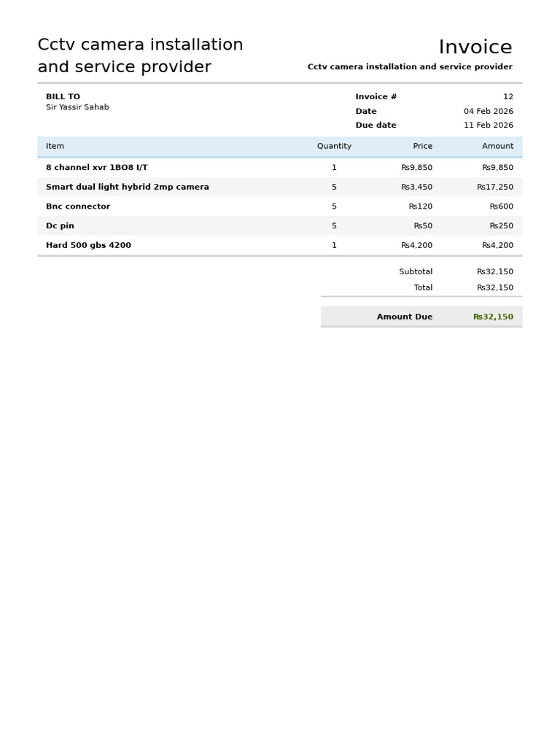Select item 'Smart dual light hybrid 2mp camera'
The width and height of the screenshot is (560, 747).
pos(127,187)
